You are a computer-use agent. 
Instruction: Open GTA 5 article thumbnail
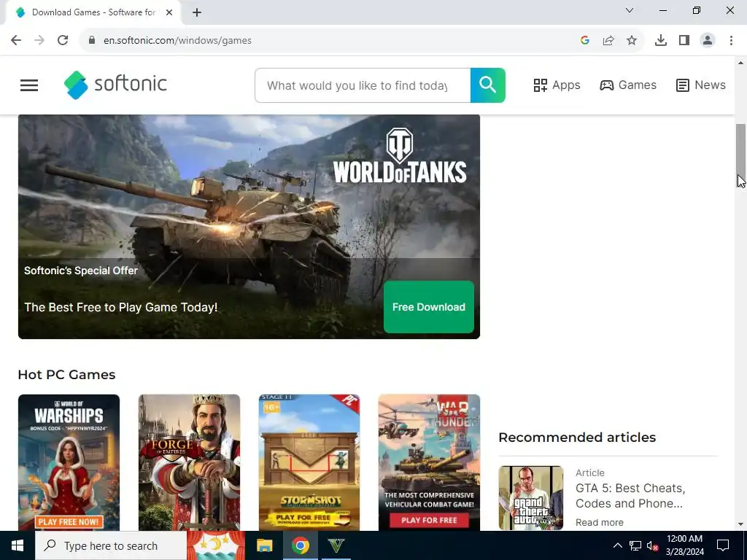pyautogui.click(x=531, y=498)
